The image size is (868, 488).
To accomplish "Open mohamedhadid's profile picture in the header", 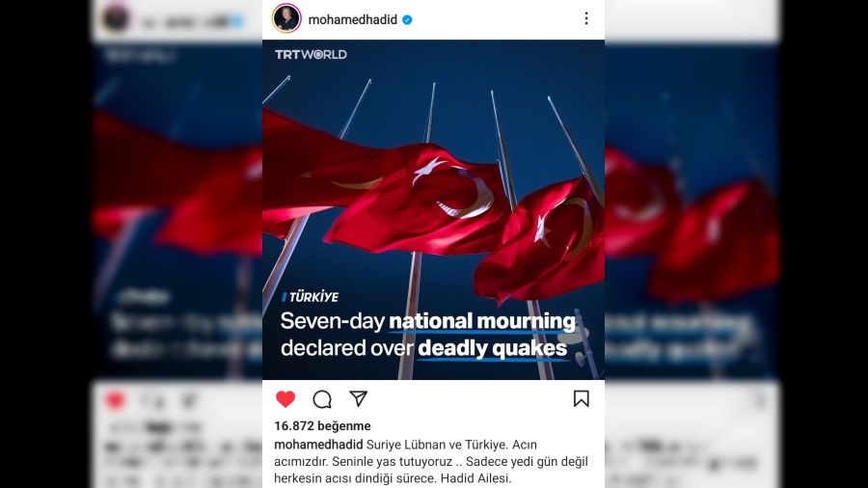I will (286, 18).
